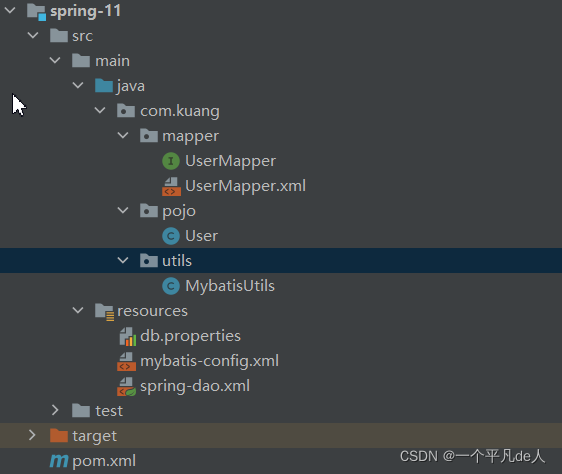This screenshot has height=474, width=562.
Task: Select the pojo package label
Action: (x=179, y=212)
